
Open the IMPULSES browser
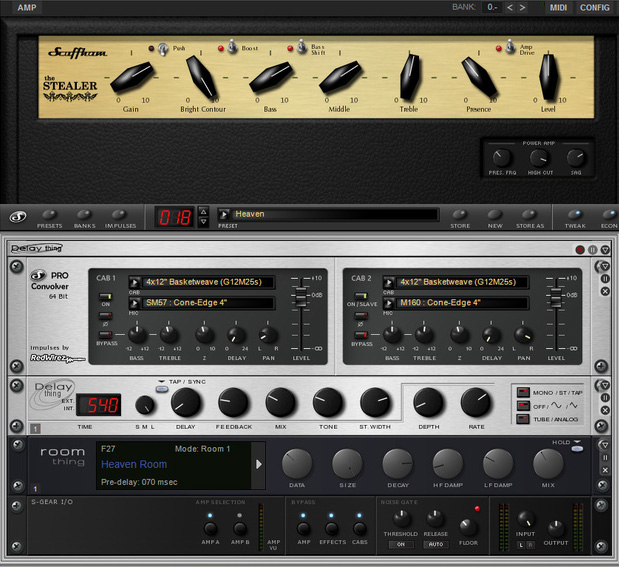(x=119, y=214)
